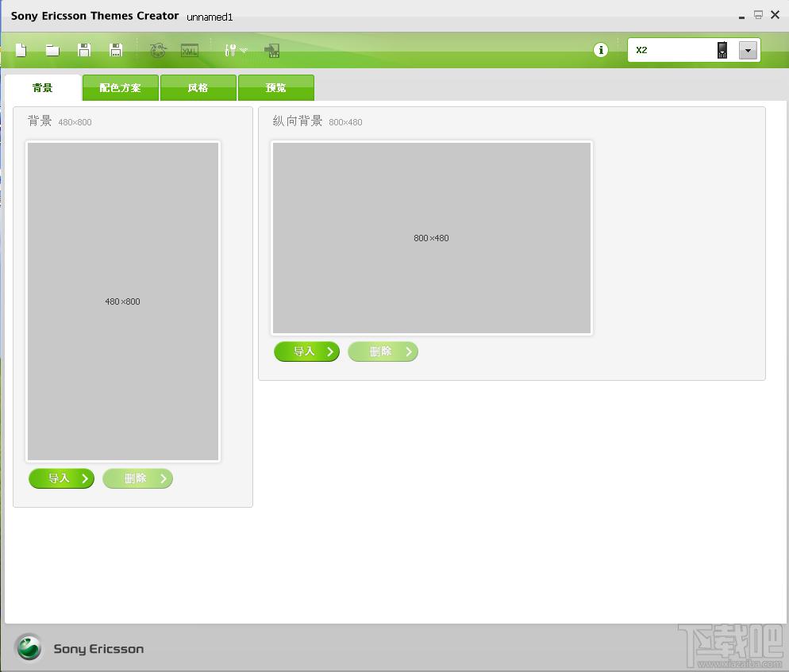789x672 pixels.
Task: Open the information icon
Action: [600, 50]
